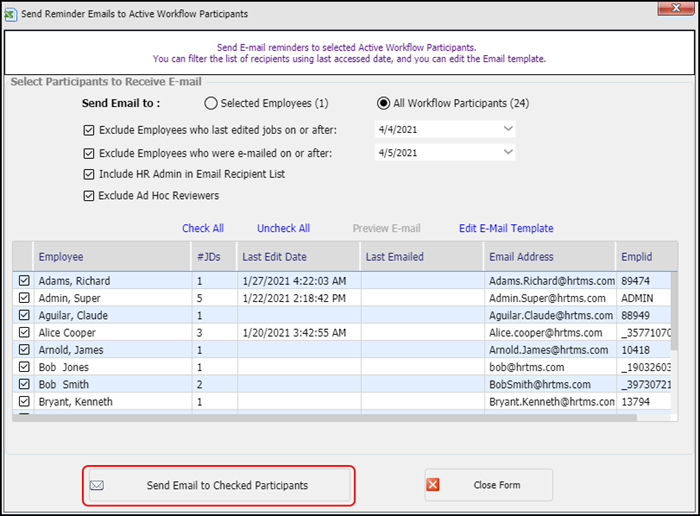
Task: Uncheck Include HR Admin in Recipient List
Action: [x=90, y=174]
